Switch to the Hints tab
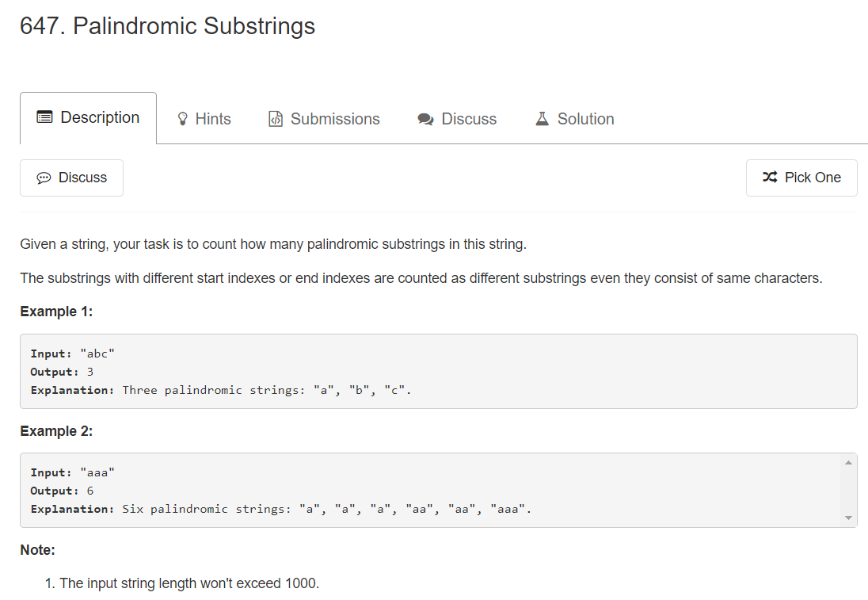The width and height of the screenshot is (868, 600). coord(204,119)
